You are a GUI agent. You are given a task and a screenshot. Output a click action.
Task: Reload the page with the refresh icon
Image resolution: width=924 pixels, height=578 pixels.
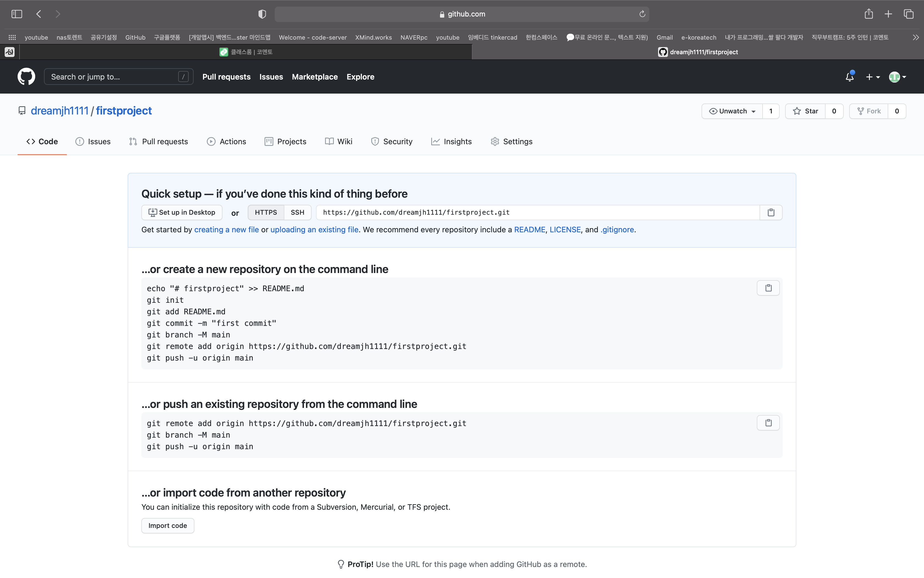pyautogui.click(x=642, y=14)
